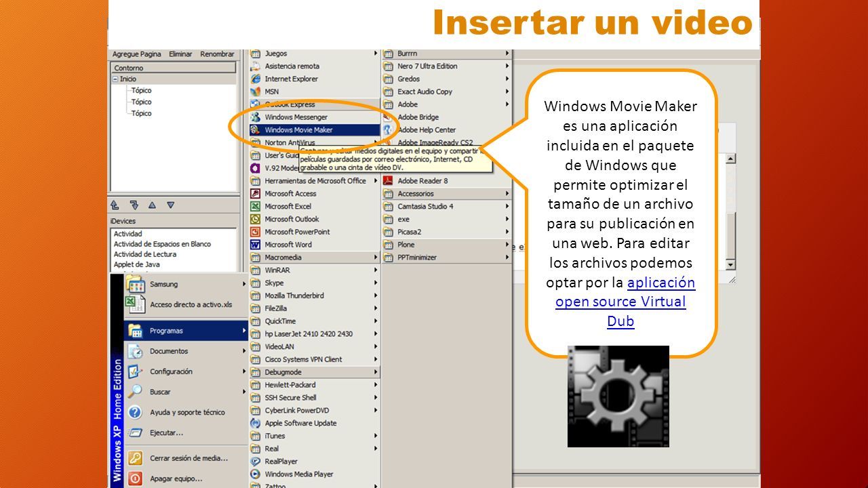Expand the Exact Audio Copy submenu arrow
This screenshot has width=868, height=488.
[507, 91]
